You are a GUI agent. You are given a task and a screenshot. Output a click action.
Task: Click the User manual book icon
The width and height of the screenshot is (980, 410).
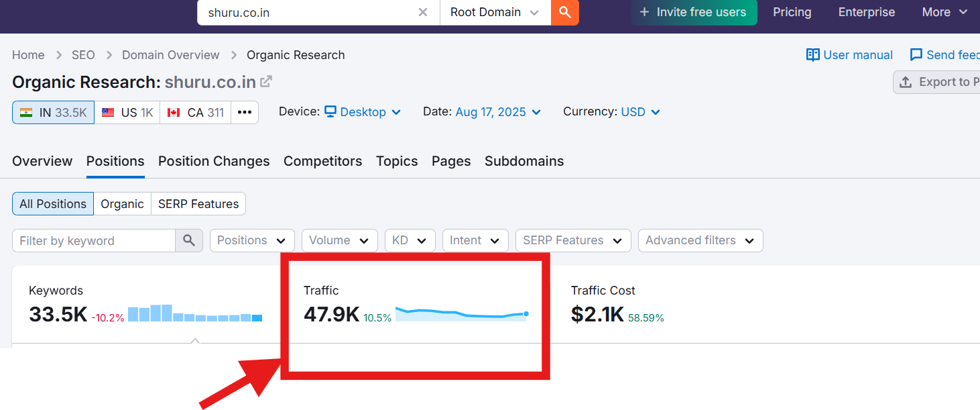tap(812, 55)
